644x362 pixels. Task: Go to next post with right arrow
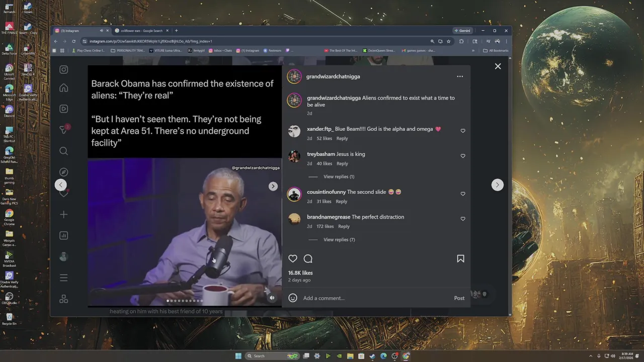(497, 185)
